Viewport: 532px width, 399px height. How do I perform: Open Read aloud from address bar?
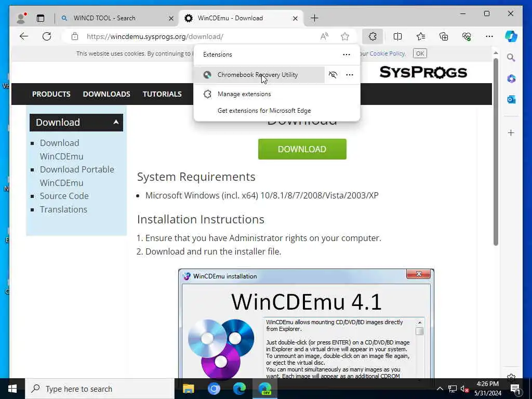324,36
